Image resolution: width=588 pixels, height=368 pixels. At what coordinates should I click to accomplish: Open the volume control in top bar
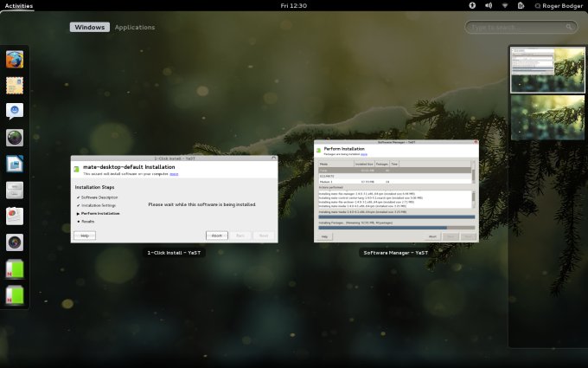pyautogui.click(x=489, y=6)
